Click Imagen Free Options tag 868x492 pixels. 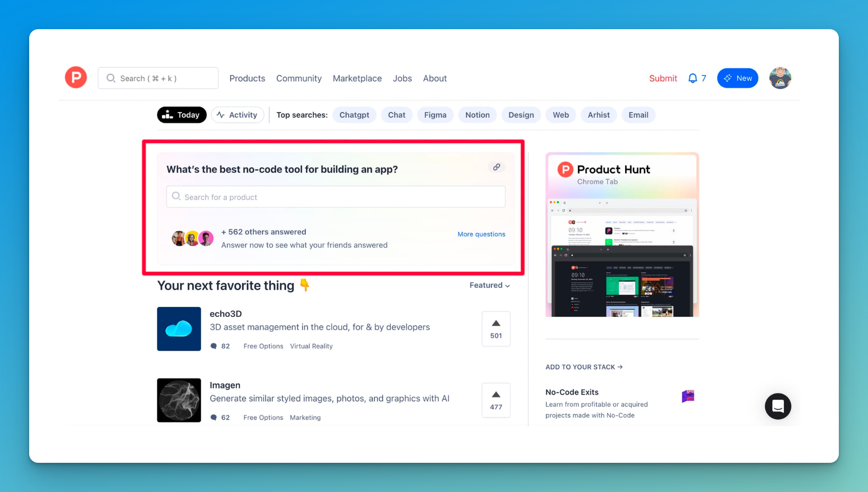click(263, 418)
